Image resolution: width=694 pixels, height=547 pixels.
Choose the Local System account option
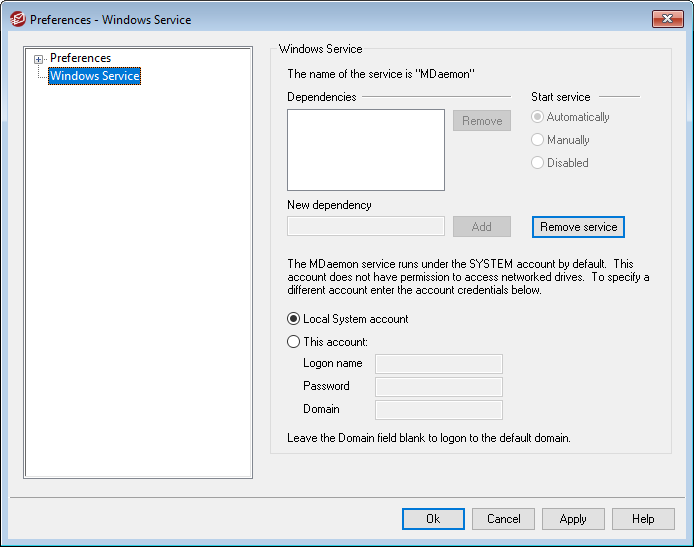coord(294,319)
